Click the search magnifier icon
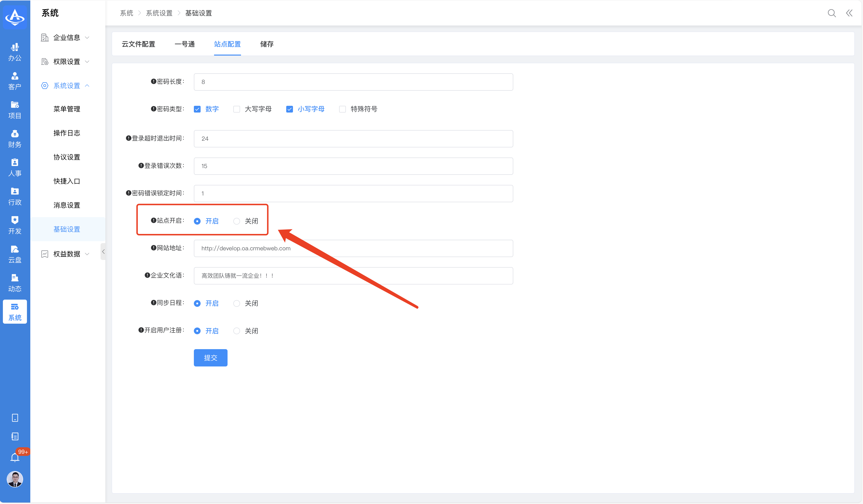The height and width of the screenshot is (504, 863). coord(831,13)
